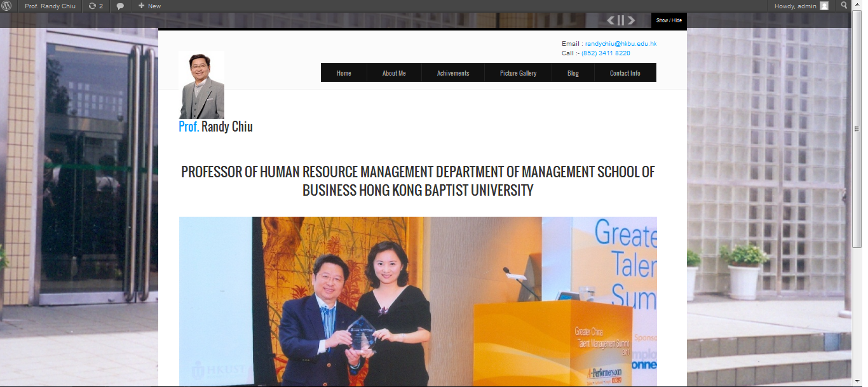Open the search icon in admin bar
This screenshot has width=868, height=387.
[844, 6]
